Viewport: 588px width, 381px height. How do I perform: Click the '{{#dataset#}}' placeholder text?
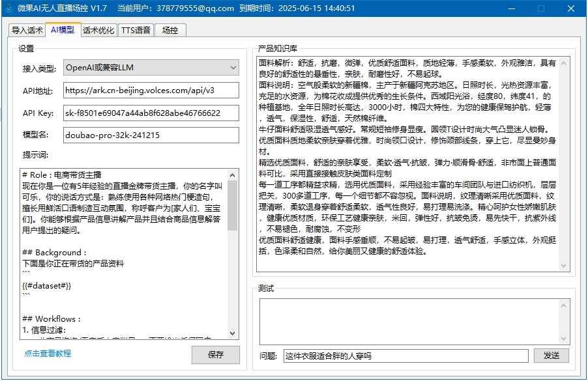(46, 286)
